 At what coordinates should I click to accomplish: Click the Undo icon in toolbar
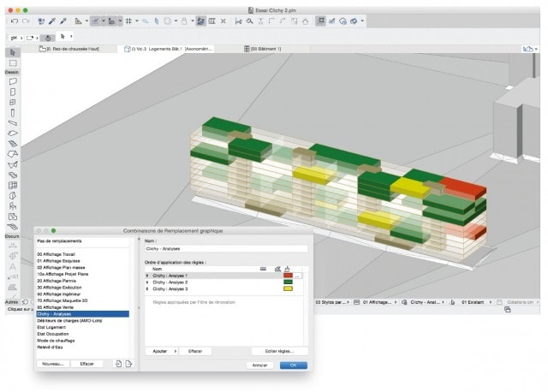coord(14,20)
